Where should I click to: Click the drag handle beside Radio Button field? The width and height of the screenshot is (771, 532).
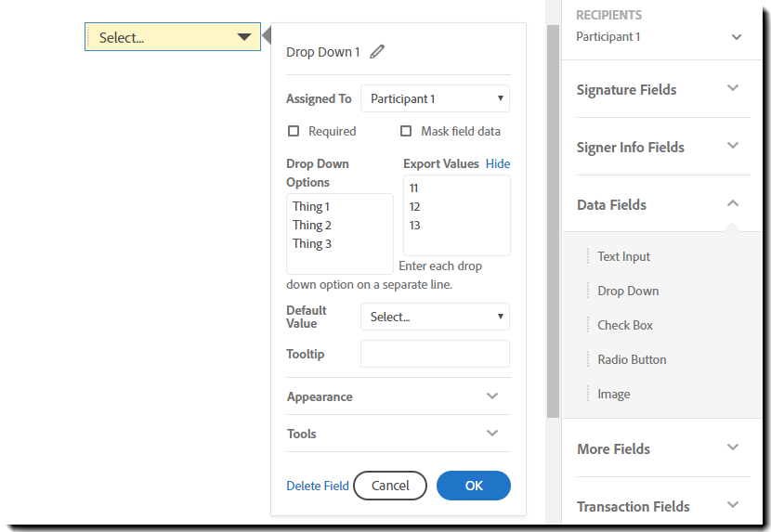pyautogui.click(x=588, y=359)
